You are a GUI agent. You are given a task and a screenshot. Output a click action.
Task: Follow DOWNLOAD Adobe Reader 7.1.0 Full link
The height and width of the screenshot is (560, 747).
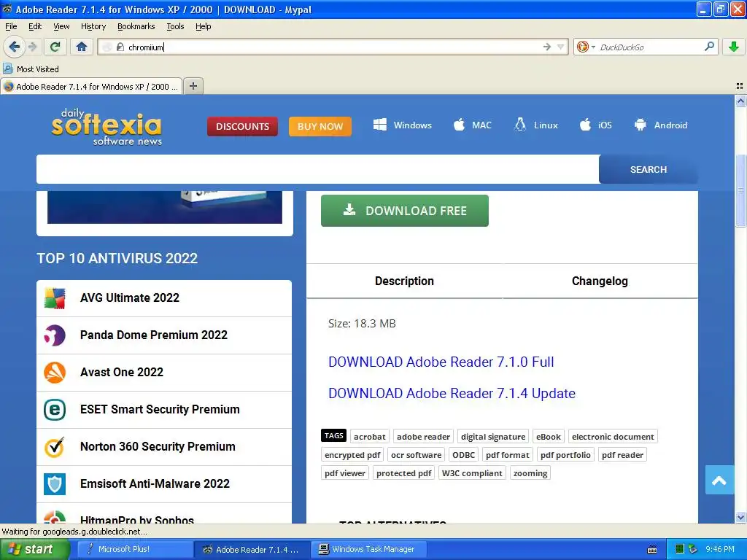point(441,362)
